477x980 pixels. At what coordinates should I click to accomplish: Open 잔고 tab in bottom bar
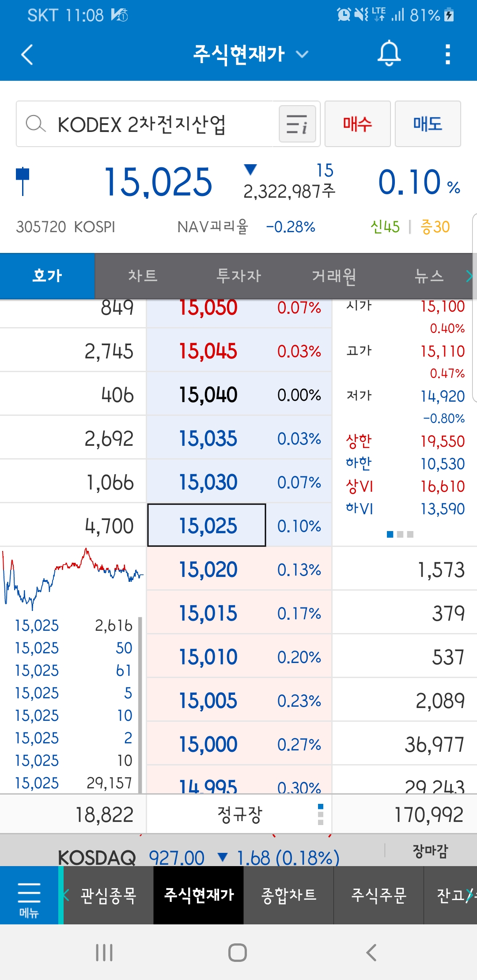[450, 895]
